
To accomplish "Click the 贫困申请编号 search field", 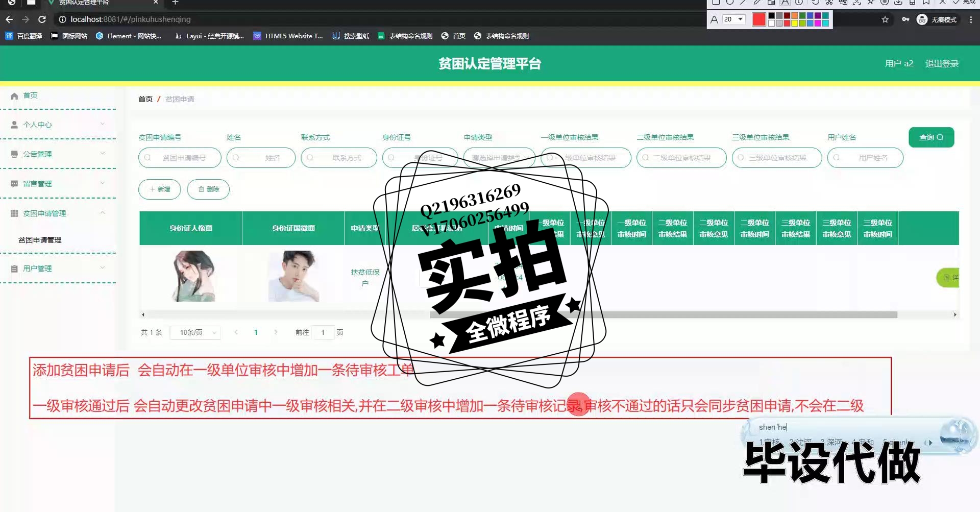I will tap(180, 158).
